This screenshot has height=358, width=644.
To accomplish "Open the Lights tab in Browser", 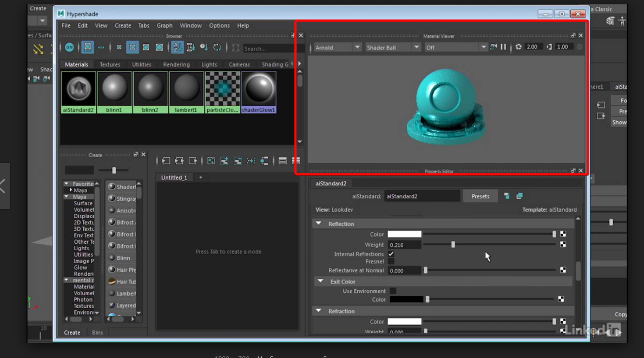I will point(209,64).
